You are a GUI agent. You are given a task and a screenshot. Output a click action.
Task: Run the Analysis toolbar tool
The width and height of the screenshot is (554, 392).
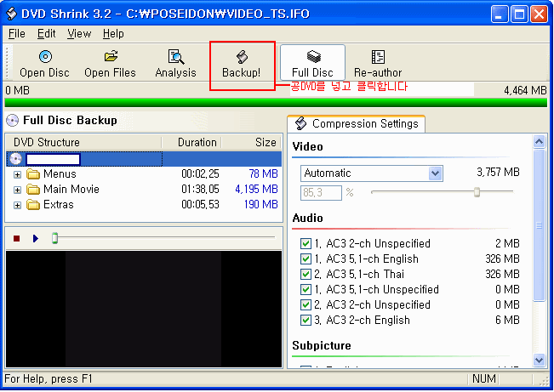click(175, 65)
